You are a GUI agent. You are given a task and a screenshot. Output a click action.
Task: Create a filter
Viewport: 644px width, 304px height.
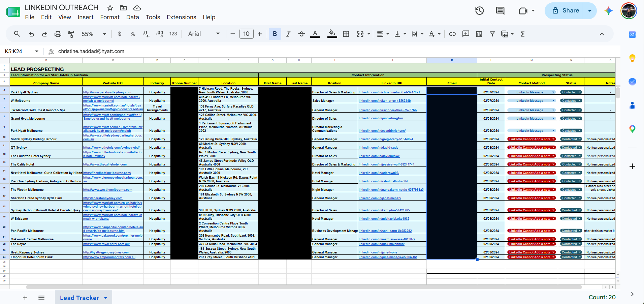point(492,34)
